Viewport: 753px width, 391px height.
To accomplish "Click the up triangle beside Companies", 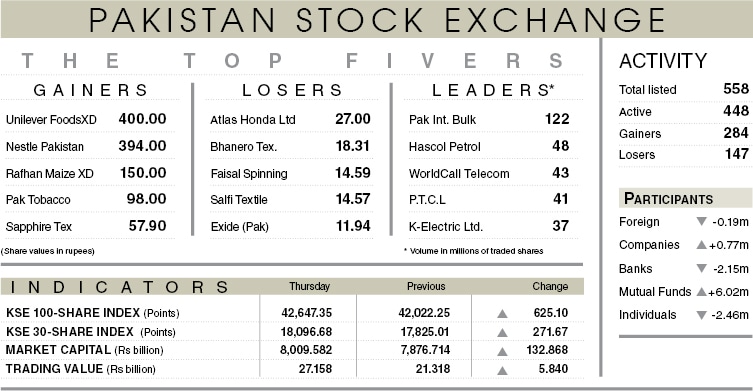I will [x=702, y=245].
